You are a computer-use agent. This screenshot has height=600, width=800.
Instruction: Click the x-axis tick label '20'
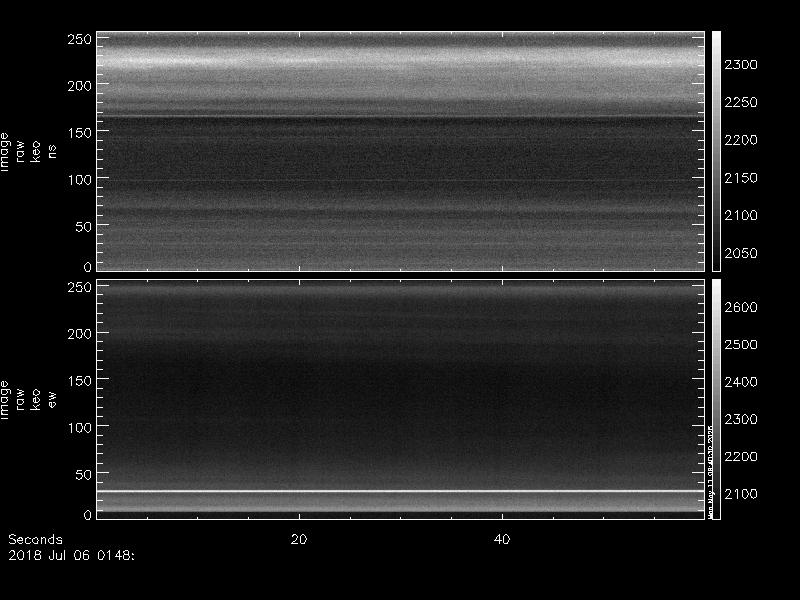point(299,539)
